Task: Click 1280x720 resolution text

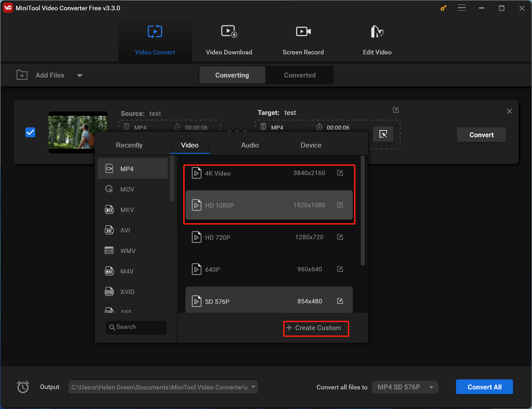Action: click(309, 237)
